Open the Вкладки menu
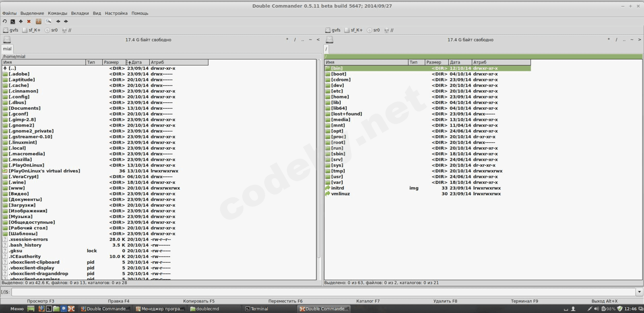This screenshot has height=313, width=644. tap(80, 13)
